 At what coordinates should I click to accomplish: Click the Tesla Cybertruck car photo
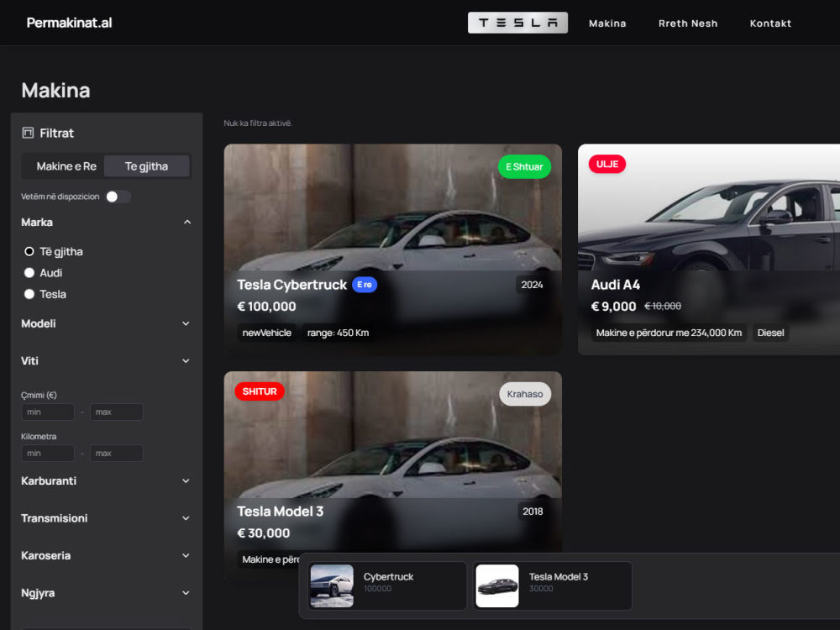coord(392,209)
